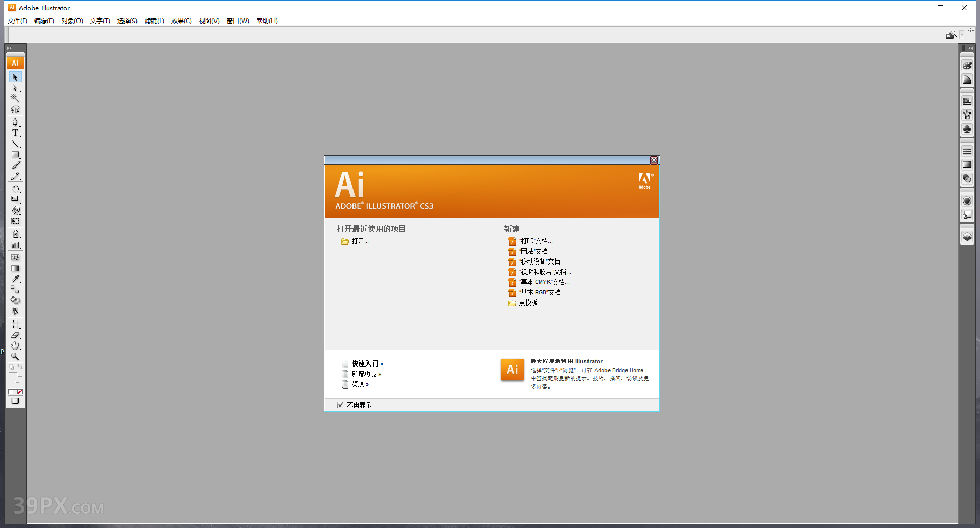Uncheck the 不再显示 checkbox
The image size is (980, 528).
[341, 404]
